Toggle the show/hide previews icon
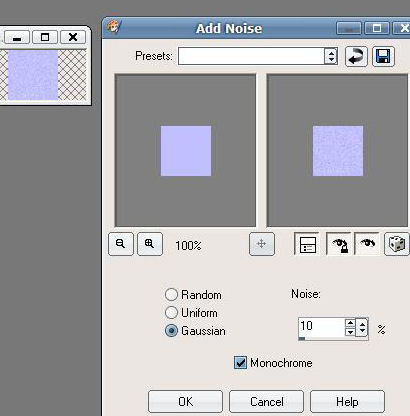The width and height of the screenshot is (410, 416). coord(307,244)
